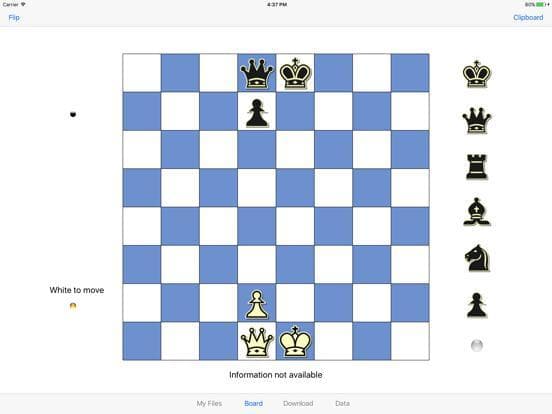Click the black queen on the board
The height and width of the screenshot is (414, 552).
(257, 73)
